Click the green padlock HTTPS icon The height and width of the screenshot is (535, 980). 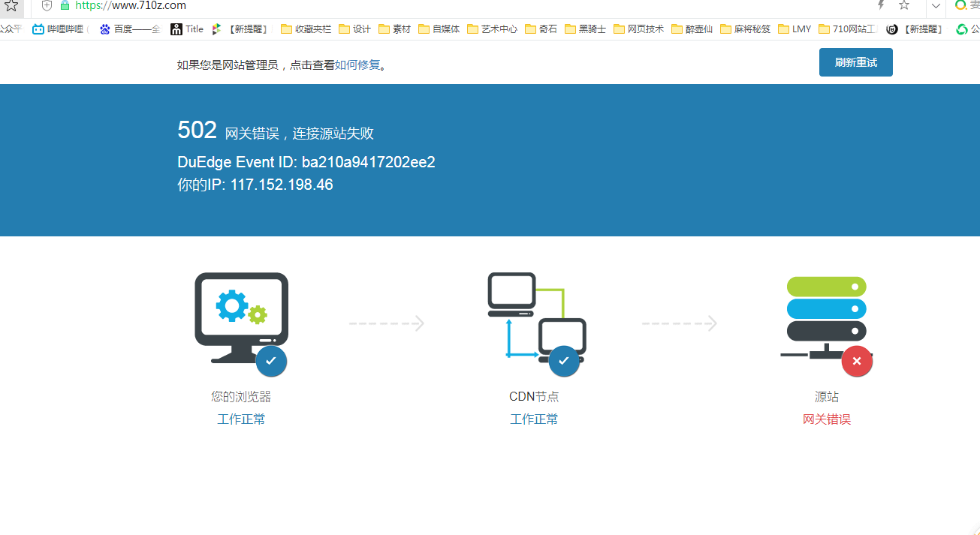point(65,5)
